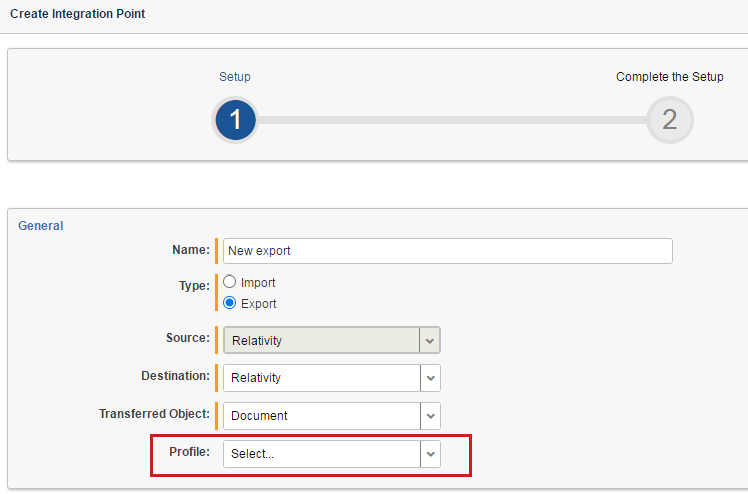Click the Create Integration Point title
Screen dimensions: 748x494
(x=77, y=14)
